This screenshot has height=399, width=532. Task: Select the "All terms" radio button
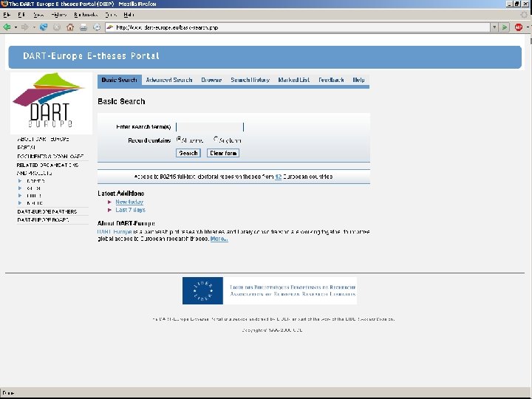[179, 139]
